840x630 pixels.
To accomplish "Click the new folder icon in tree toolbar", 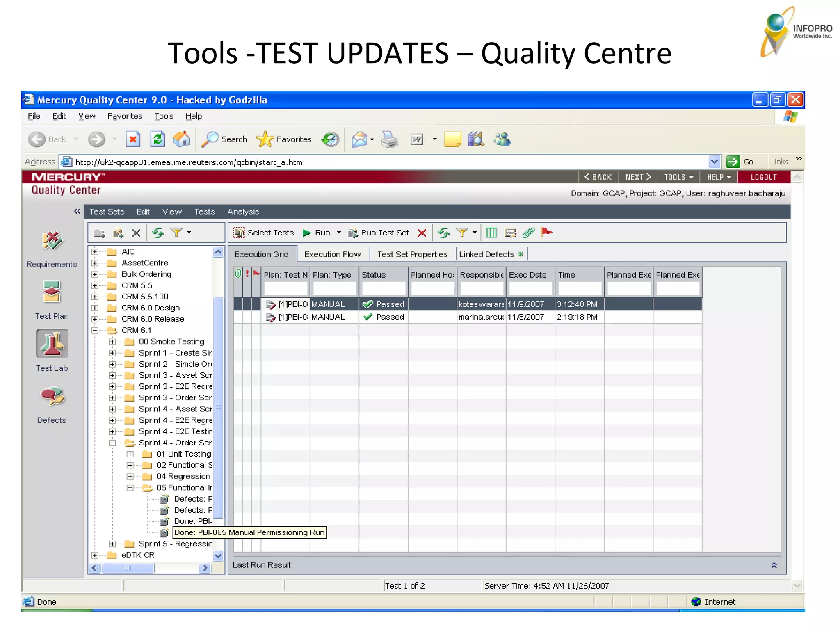I will pos(99,233).
